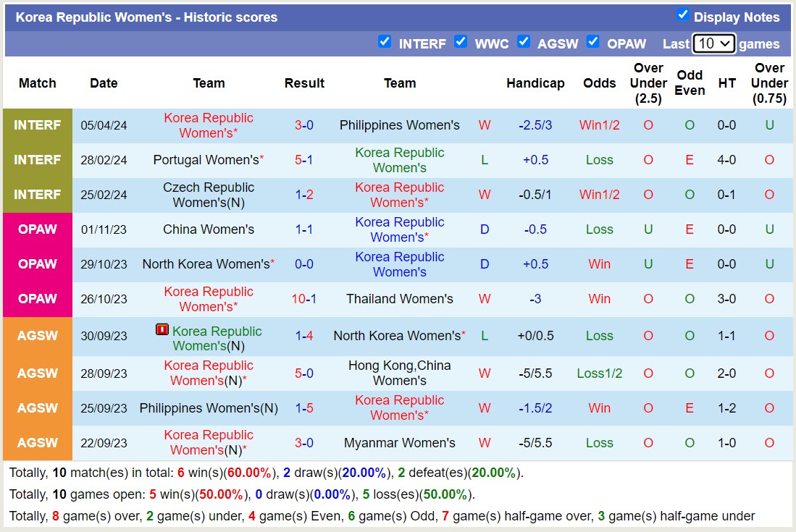This screenshot has height=532, width=796.
Task: Select the China Women's team link
Action: [x=209, y=229]
